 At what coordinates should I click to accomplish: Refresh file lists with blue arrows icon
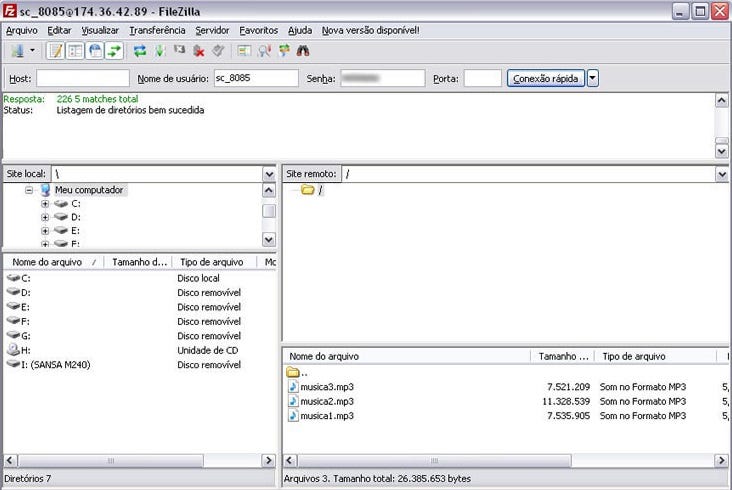click(x=140, y=50)
